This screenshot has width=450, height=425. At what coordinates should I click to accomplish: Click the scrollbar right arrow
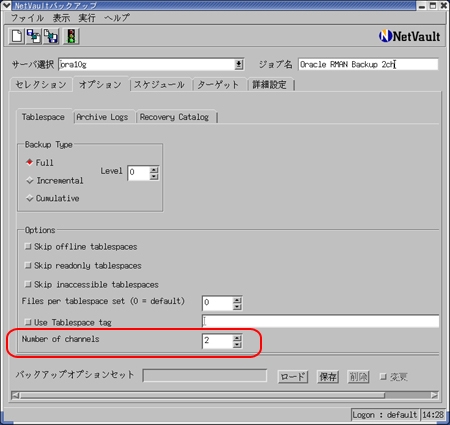pos(434,395)
